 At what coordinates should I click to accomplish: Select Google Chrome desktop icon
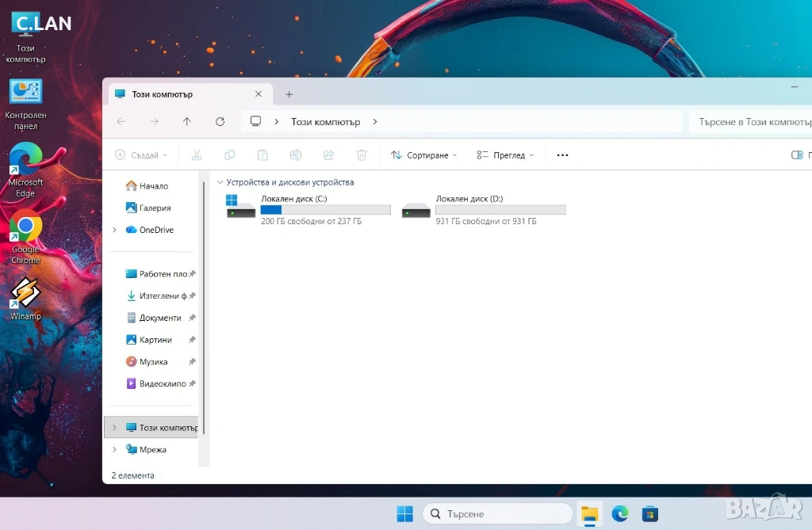(25, 235)
